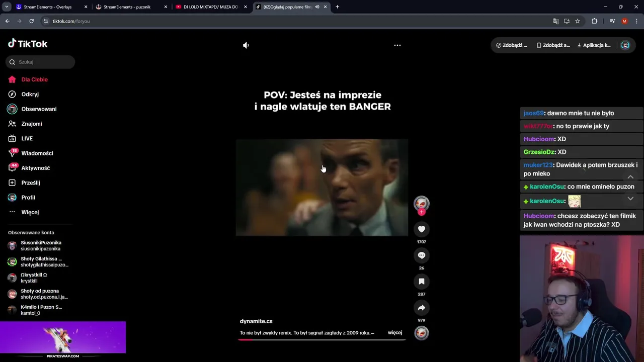Open dynamite.cs author name
644x362 pixels.
(256, 321)
